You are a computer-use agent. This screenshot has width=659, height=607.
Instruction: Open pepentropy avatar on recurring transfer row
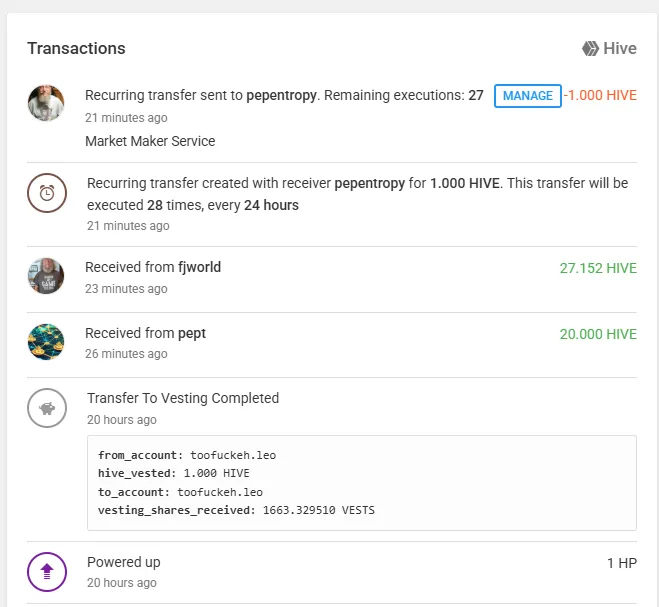pyautogui.click(x=46, y=103)
